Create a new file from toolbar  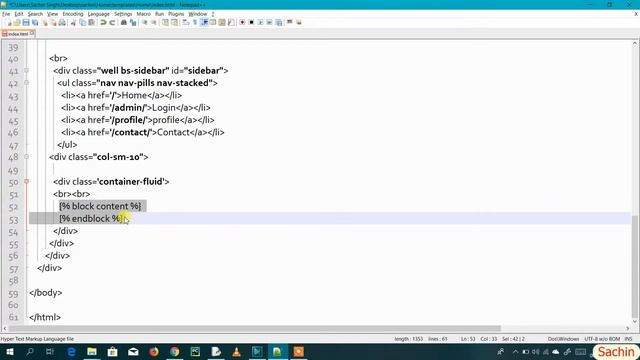click(9, 22)
